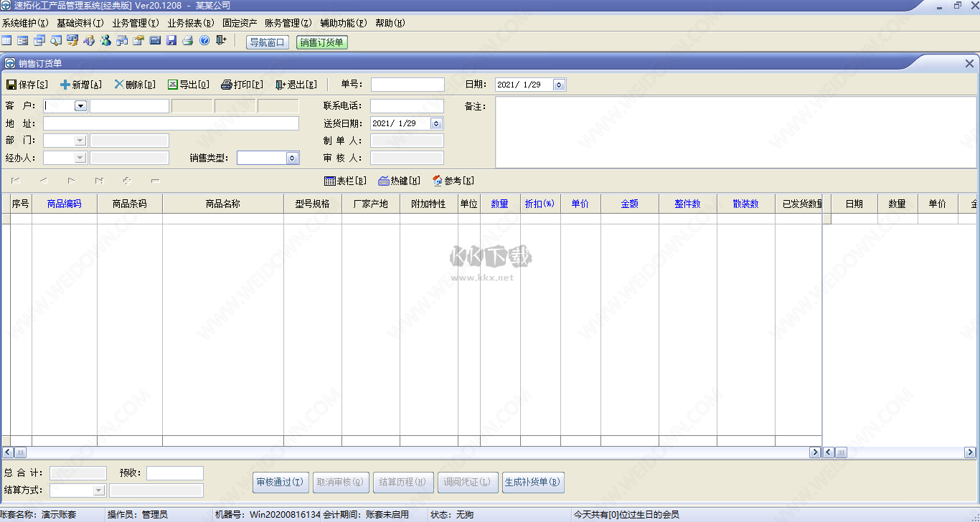Expand the 客户 customer dropdown
The width and height of the screenshot is (980, 522).
point(80,106)
